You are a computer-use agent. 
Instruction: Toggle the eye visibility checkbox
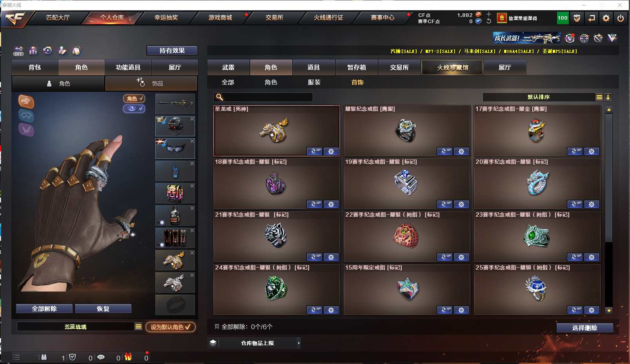[x=135, y=109]
